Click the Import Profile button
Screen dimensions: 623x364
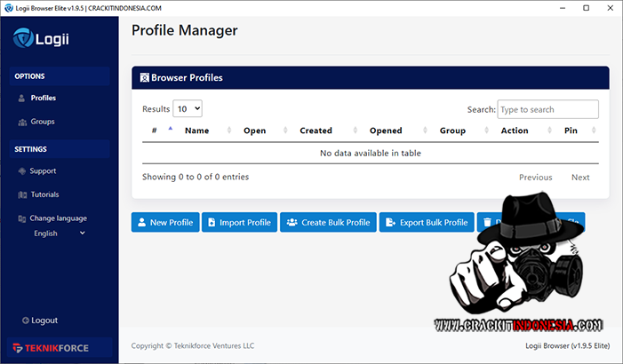(240, 222)
